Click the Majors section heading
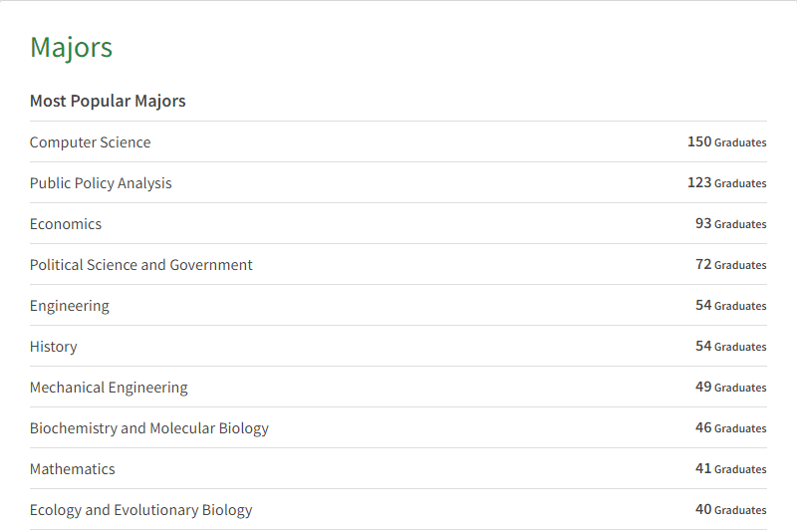The image size is (797, 532). pyautogui.click(x=71, y=48)
